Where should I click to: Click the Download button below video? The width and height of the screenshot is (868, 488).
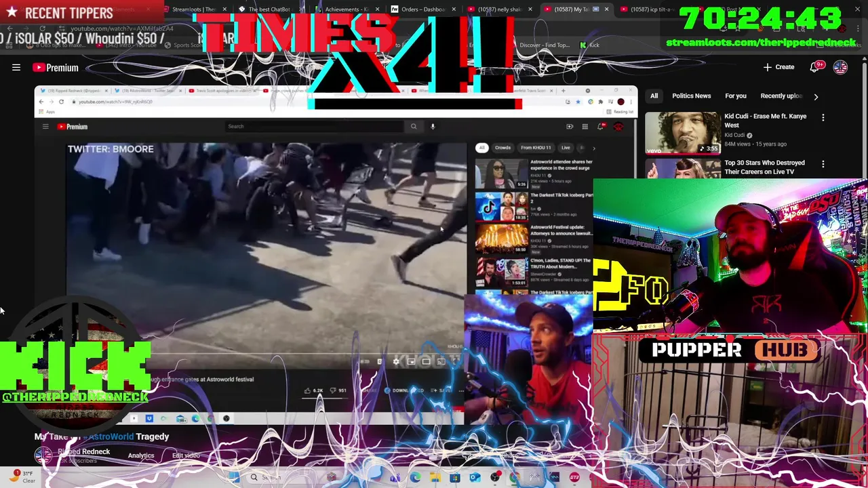pos(405,390)
